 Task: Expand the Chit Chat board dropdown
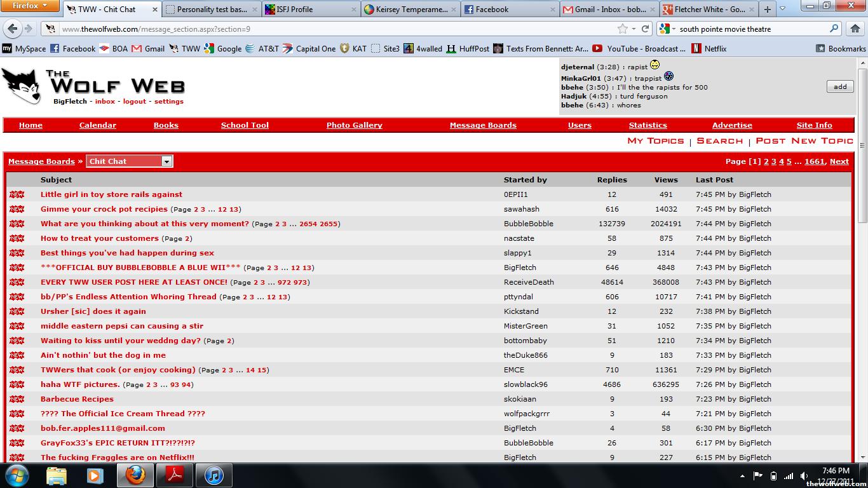166,161
